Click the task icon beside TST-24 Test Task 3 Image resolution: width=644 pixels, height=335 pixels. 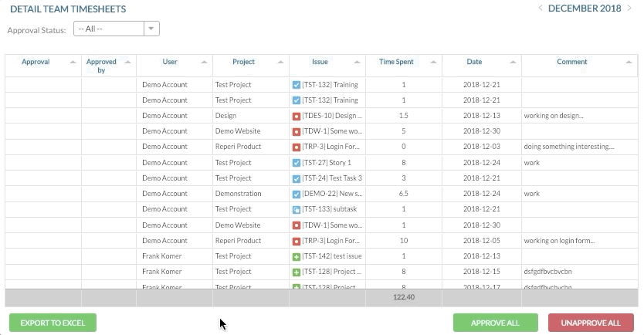click(x=297, y=178)
